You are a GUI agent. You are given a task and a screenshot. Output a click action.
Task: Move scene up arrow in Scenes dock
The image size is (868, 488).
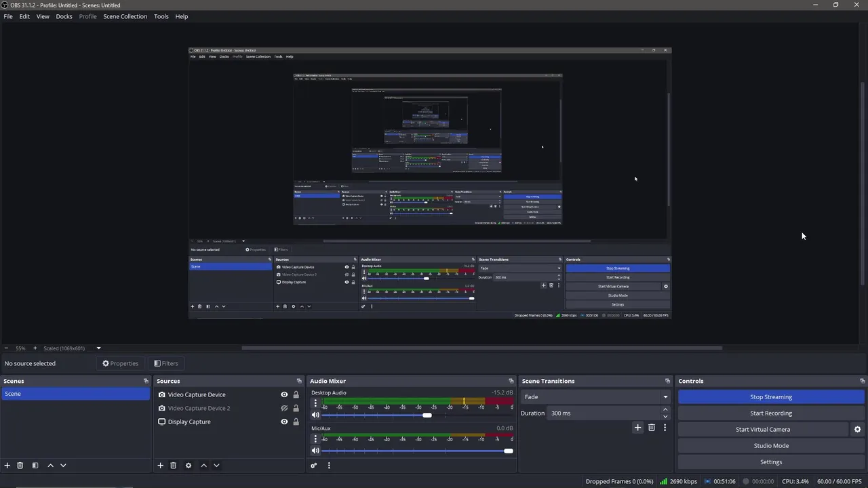tap(50, 466)
